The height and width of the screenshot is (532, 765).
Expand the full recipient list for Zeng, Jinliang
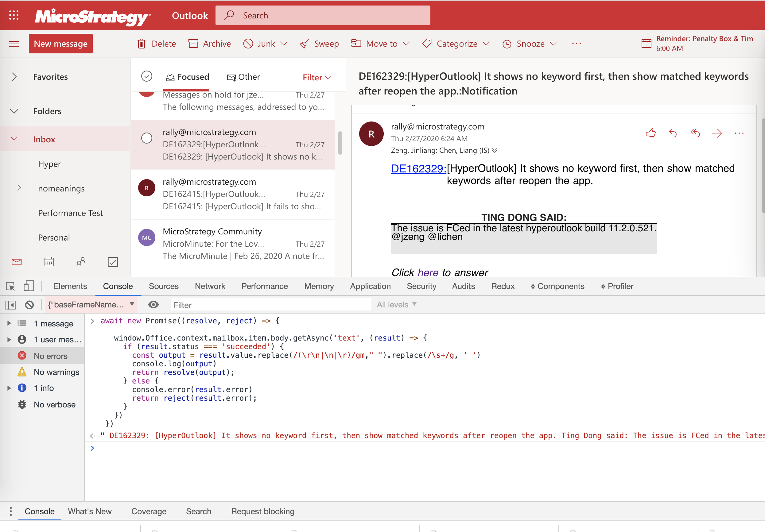495,150
